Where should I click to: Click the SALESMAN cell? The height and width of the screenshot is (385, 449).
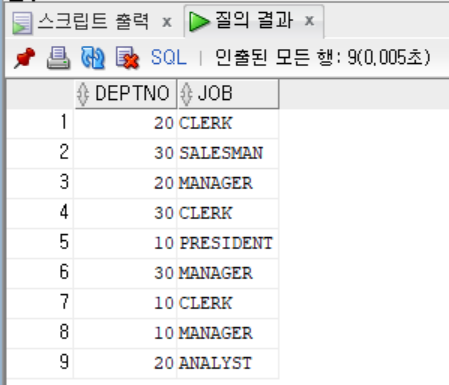pyautogui.click(x=228, y=153)
